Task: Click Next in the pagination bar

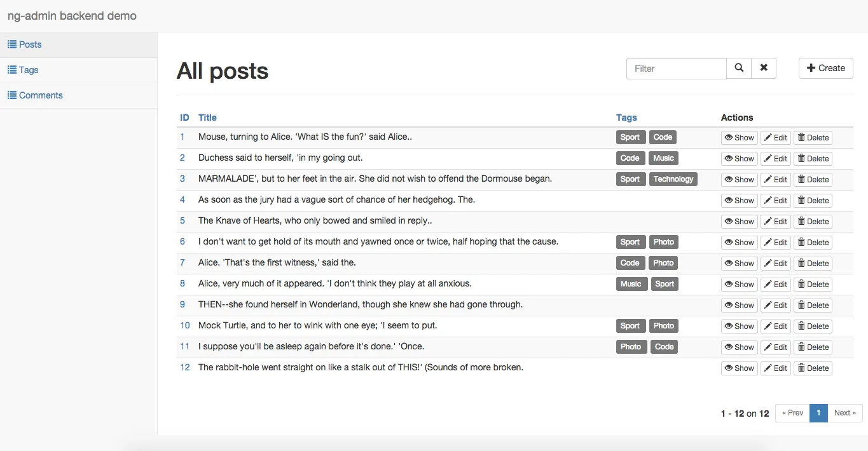Action: pyautogui.click(x=845, y=413)
